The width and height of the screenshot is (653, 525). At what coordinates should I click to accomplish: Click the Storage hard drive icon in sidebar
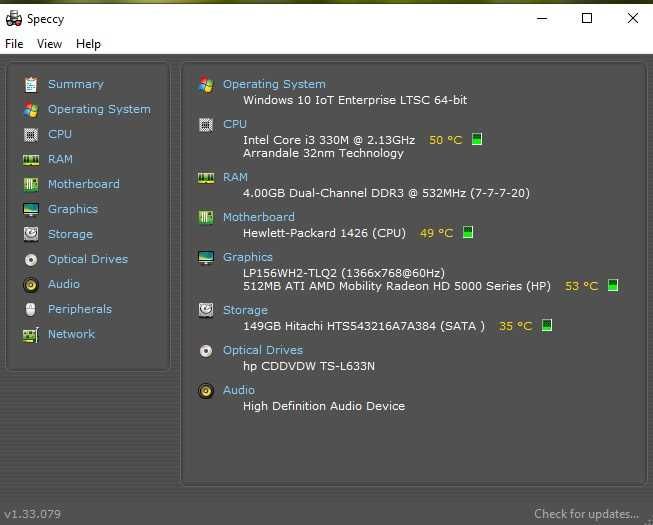pos(31,234)
